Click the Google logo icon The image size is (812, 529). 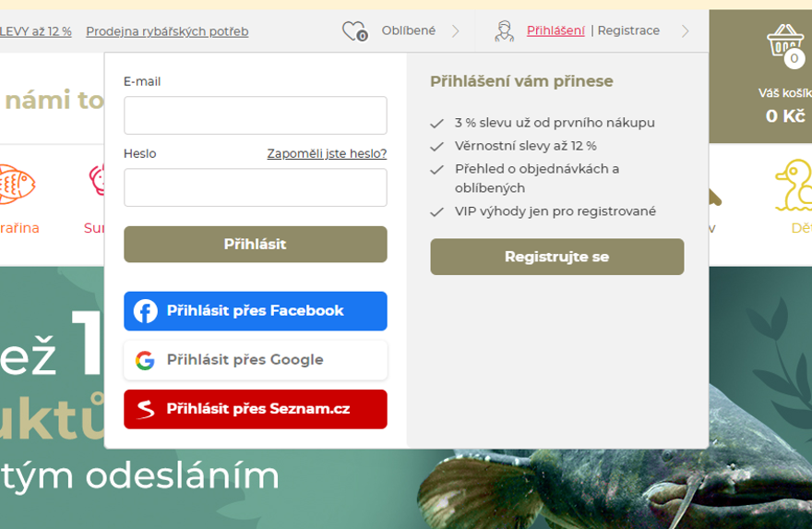click(x=145, y=360)
